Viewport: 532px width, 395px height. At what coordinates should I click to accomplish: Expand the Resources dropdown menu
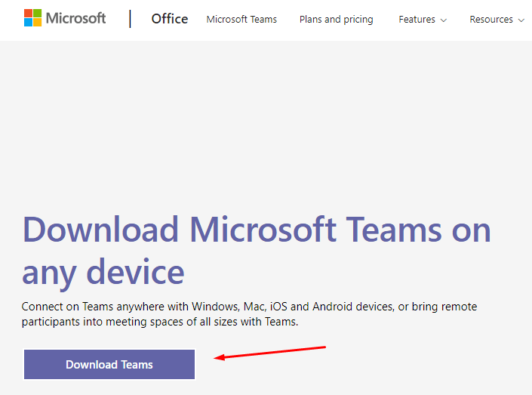tap(497, 20)
